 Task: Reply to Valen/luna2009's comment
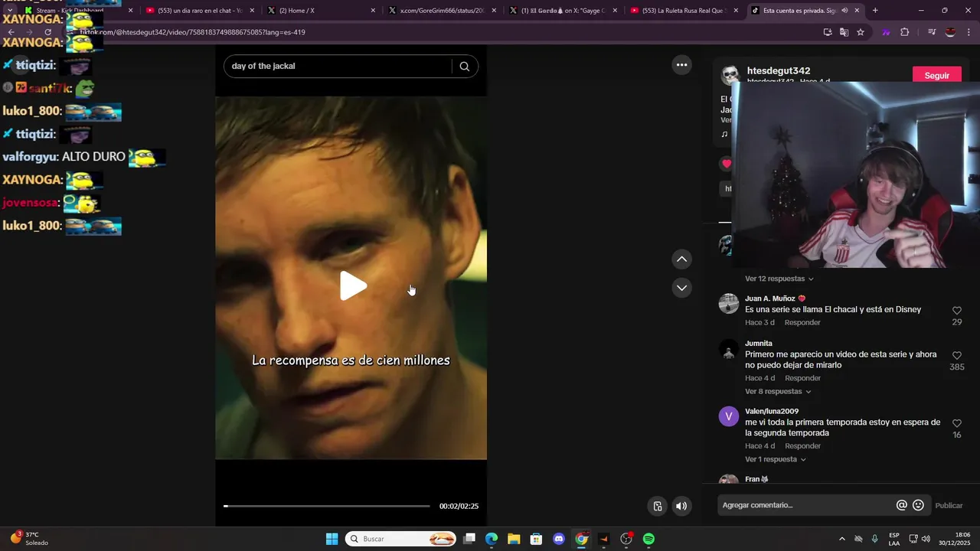click(x=802, y=446)
